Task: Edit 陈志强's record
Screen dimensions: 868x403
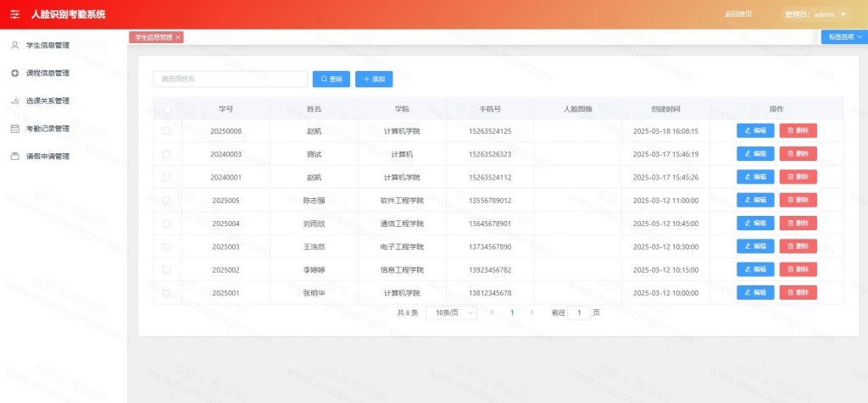Action: pyautogui.click(x=755, y=200)
